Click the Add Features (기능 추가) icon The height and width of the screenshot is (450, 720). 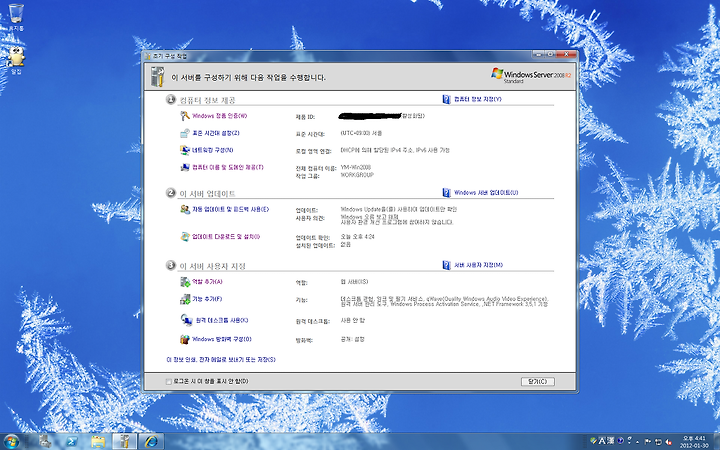click(x=185, y=299)
